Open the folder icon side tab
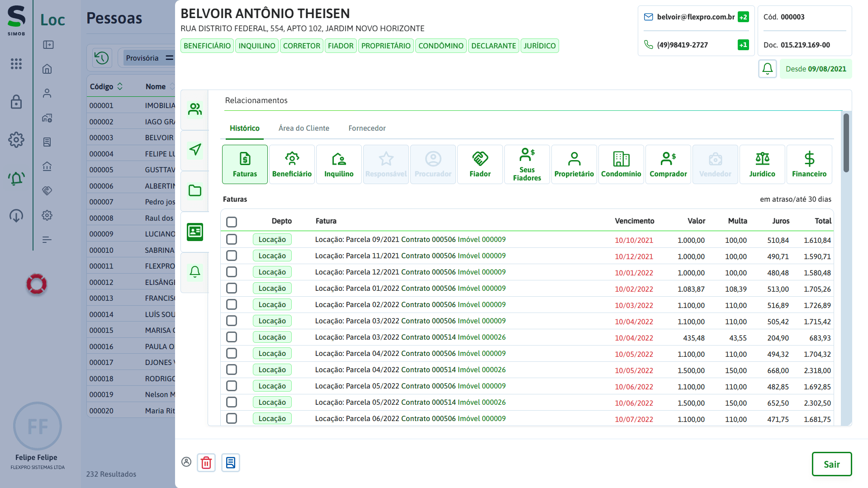Image resolution: width=868 pixels, height=488 pixels. [x=195, y=191]
